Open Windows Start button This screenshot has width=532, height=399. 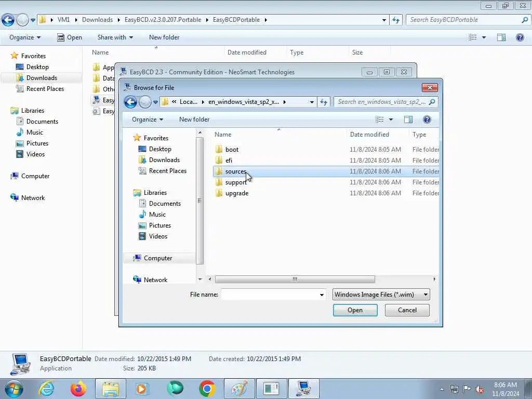pyautogui.click(x=13, y=389)
